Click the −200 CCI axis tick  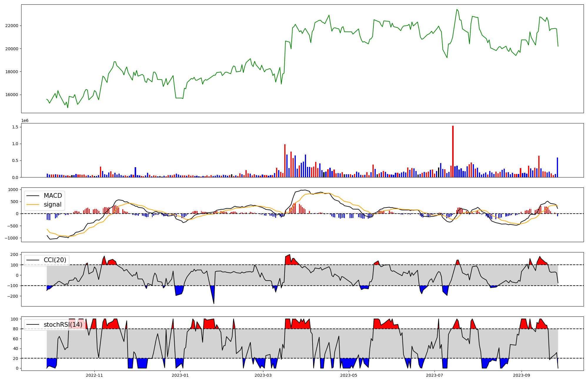point(13,296)
